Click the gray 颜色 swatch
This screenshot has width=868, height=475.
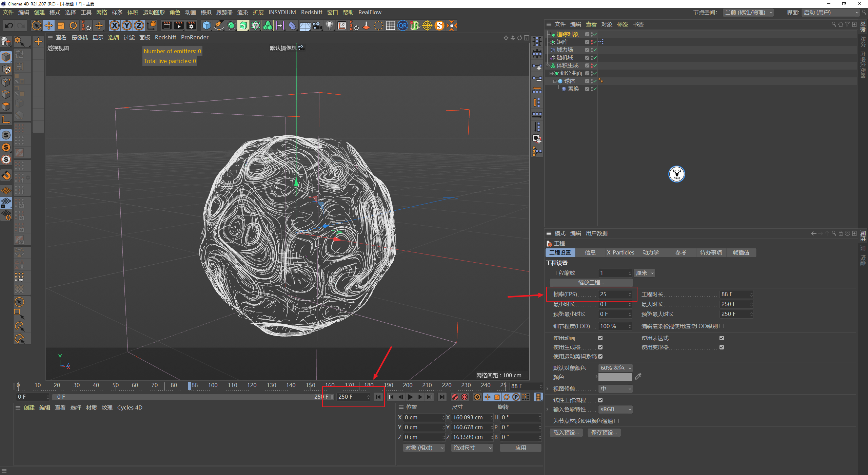pos(615,377)
